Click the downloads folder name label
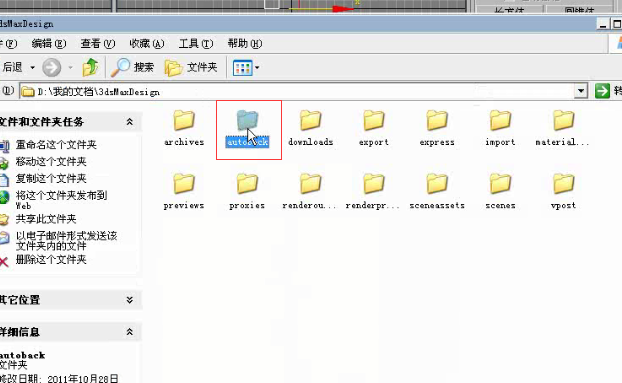The image size is (622, 383). coord(310,142)
